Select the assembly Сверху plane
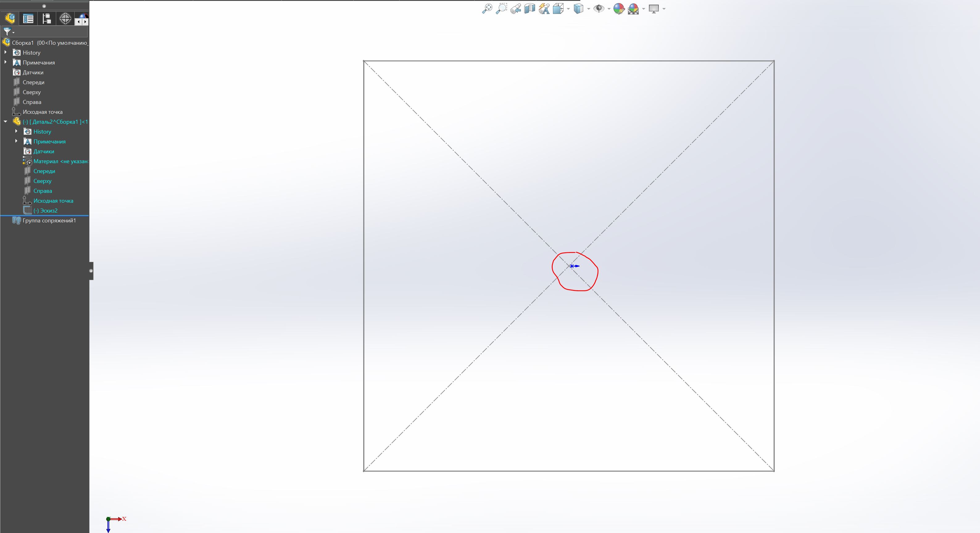This screenshot has width=980, height=533. 31,93
